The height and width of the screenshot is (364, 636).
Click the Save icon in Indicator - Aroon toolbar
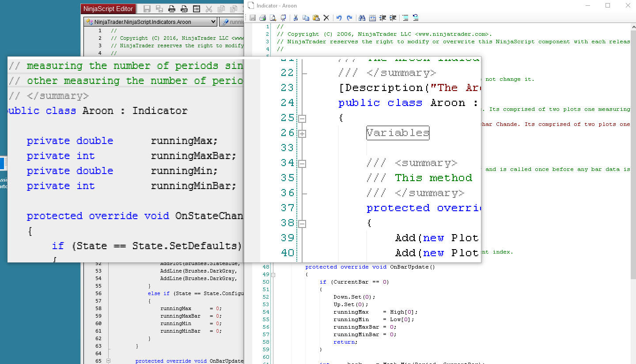click(253, 18)
